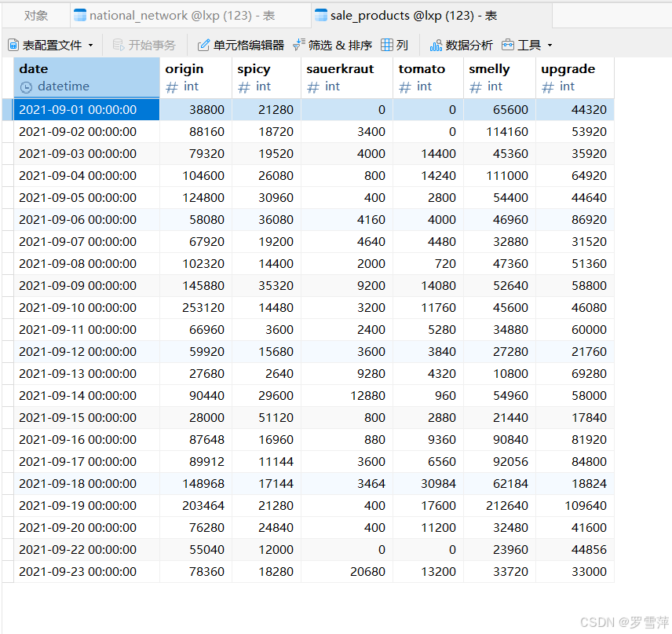Select spicy value 11144
Viewport: 672px width, 634px height.
click(x=267, y=462)
